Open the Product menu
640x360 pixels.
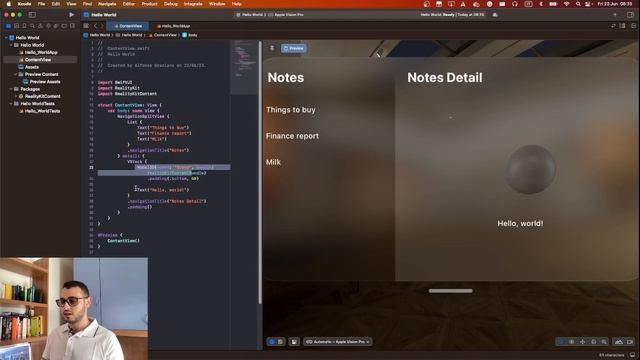[x=149, y=4]
